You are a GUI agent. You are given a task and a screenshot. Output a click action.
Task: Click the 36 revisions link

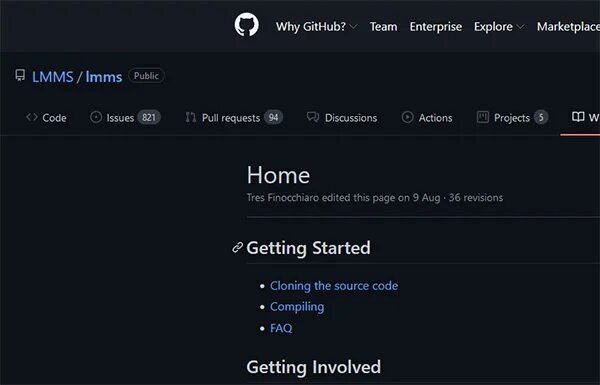pos(476,197)
